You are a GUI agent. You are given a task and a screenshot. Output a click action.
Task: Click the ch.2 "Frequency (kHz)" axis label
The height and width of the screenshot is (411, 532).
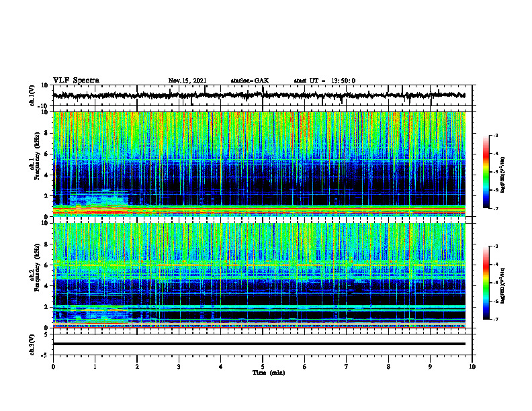[37, 267]
